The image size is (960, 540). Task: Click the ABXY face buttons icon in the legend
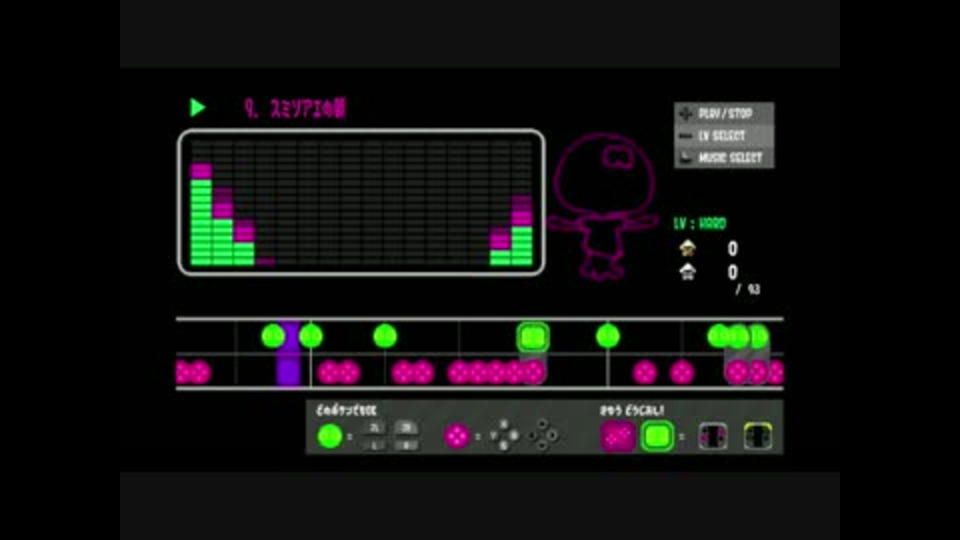[x=504, y=435]
